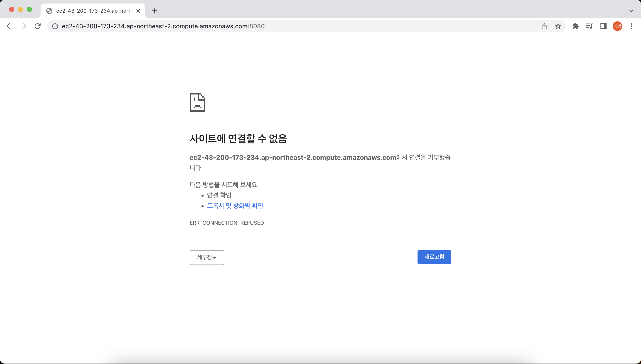Click the browser back arrow
Image resolution: width=641 pixels, height=364 pixels.
click(10, 26)
